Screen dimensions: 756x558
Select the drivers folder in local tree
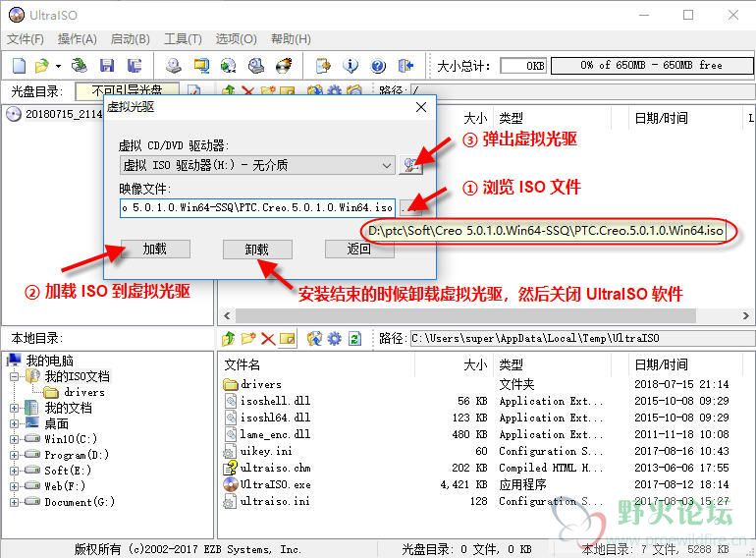click(x=83, y=392)
